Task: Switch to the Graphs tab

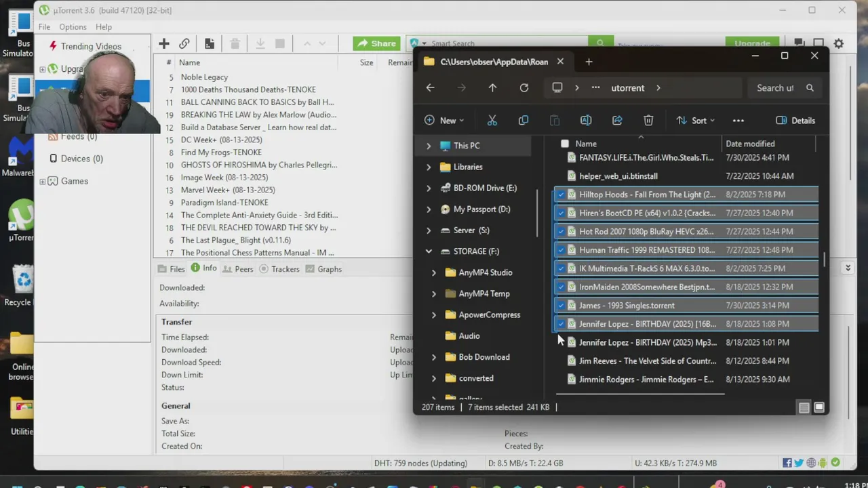Action: pyautogui.click(x=323, y=269)
